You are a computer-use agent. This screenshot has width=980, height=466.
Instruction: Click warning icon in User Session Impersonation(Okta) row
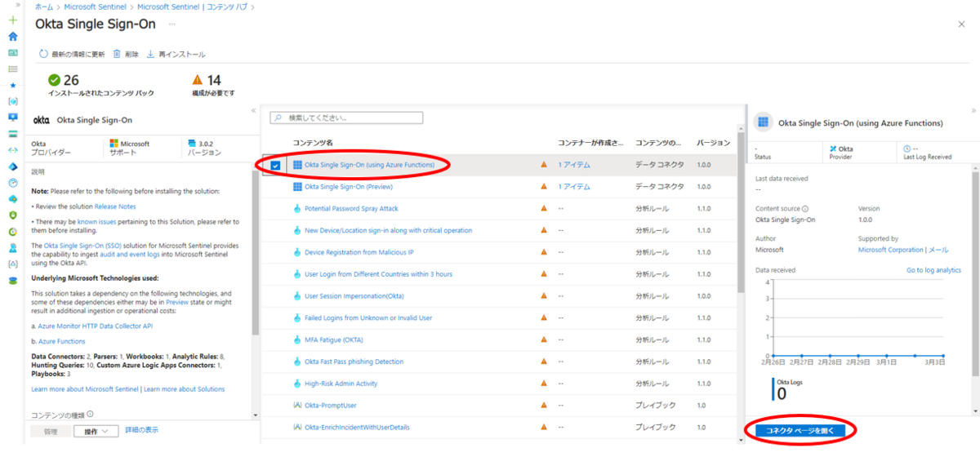click(544, 295)
